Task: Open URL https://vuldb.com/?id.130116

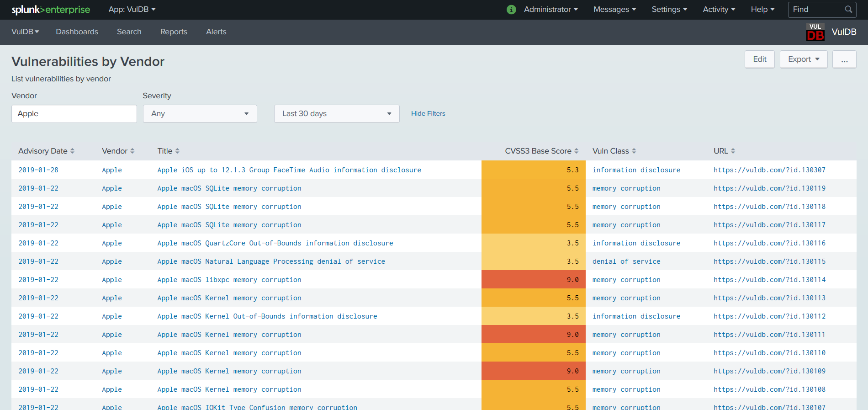Action: coord(769,243)
